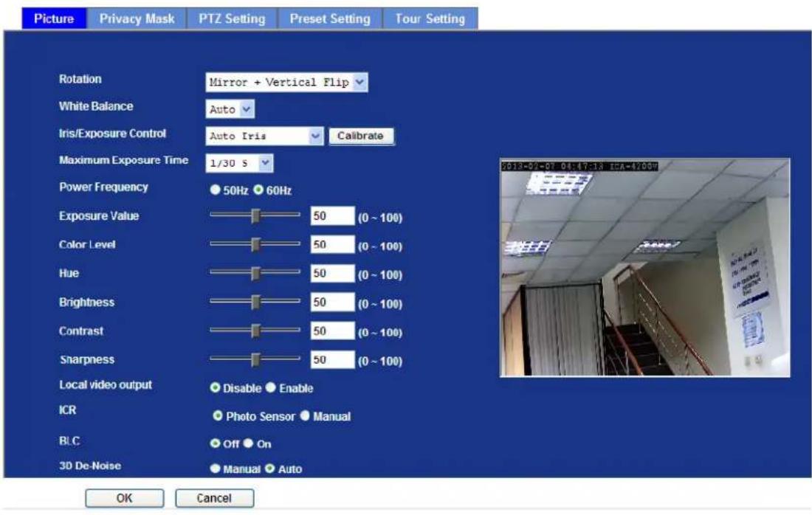Focus the Brightness value input field
Viewport: 812px width, 515px height.
pyautogui.click(x=332, y=302)
